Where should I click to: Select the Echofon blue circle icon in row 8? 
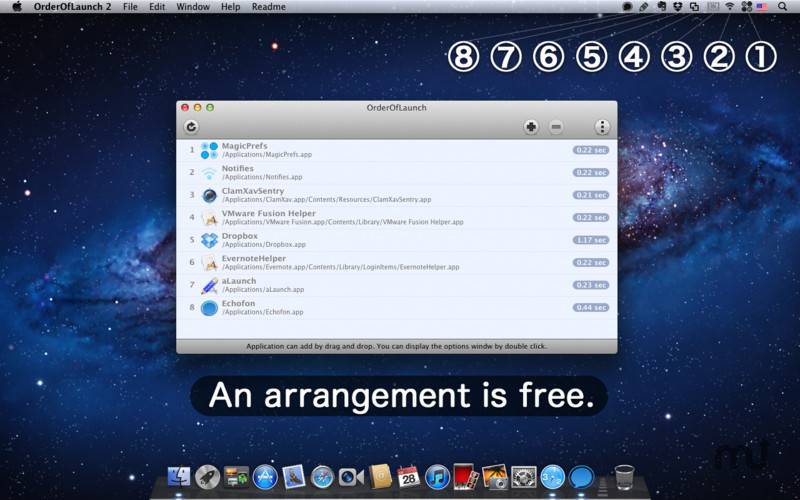point(209,308)
